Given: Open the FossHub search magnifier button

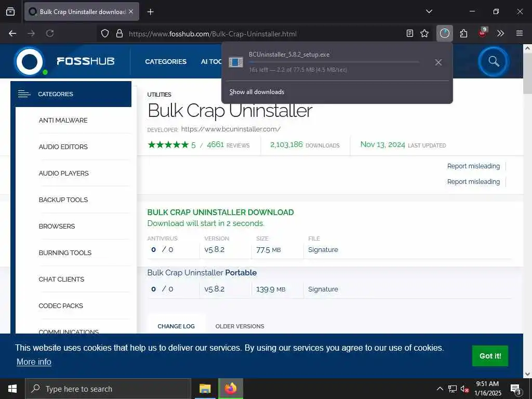Looking at the screenshot, I should coord(494,61).
